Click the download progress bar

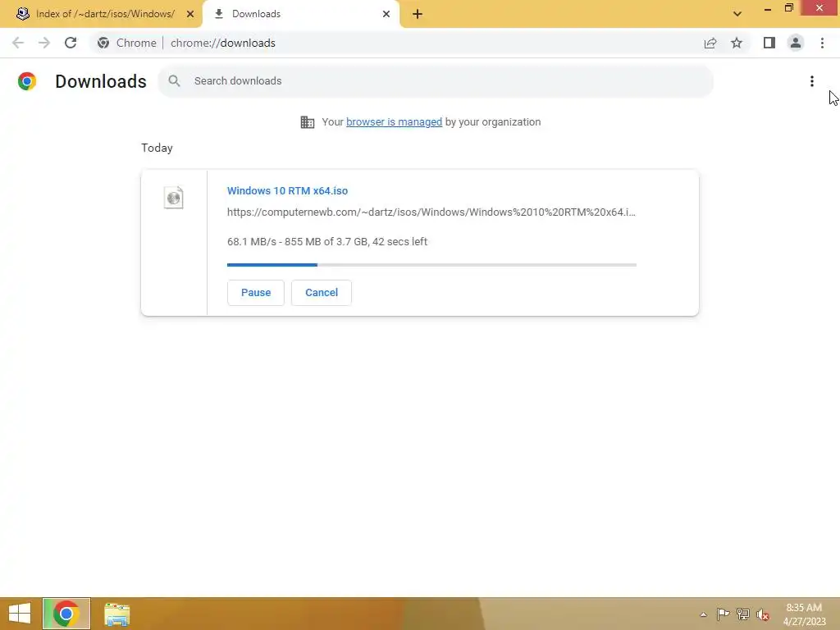click(431, 265)
